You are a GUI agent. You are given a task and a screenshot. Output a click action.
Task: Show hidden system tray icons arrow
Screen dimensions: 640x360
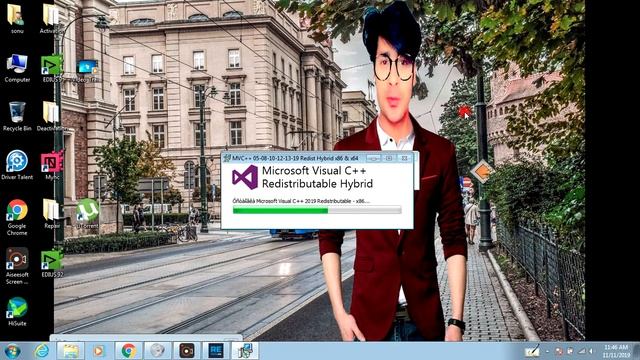(547, 351)
